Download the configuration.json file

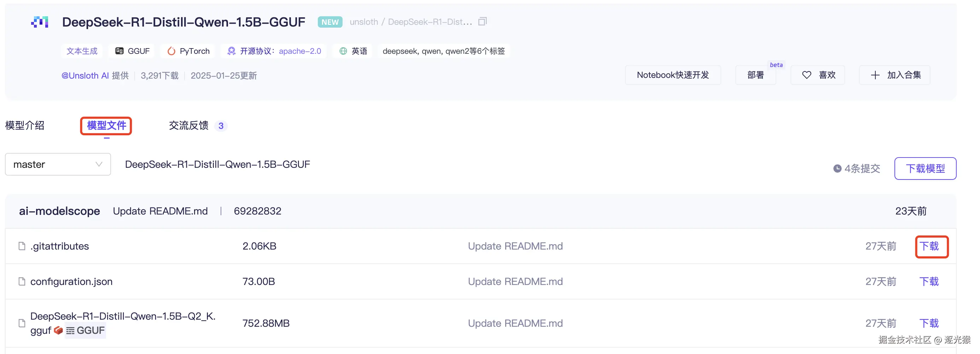click(x=929, y=281)
